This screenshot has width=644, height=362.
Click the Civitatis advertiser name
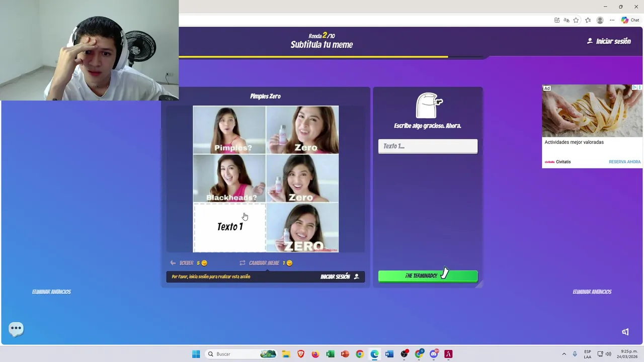pyautogui.click(x=563, y=162)
